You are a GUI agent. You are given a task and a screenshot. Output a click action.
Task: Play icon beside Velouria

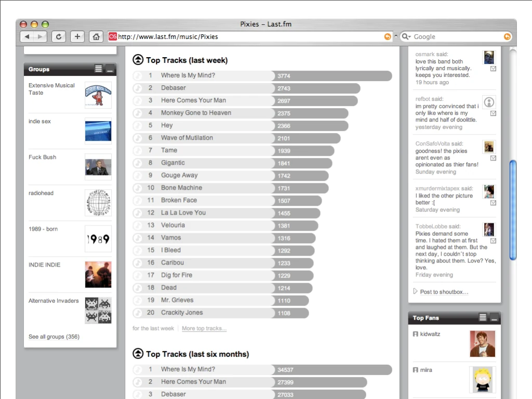click(137, 225)
